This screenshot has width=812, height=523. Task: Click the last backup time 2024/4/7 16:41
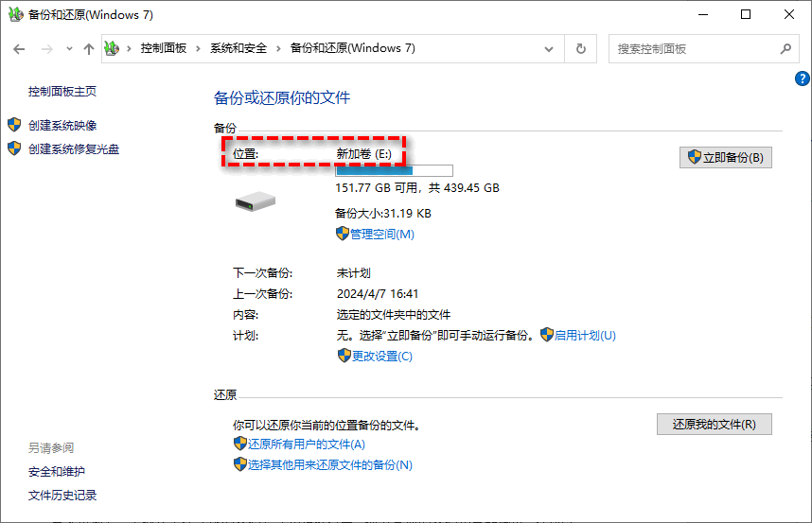point(378,294)
